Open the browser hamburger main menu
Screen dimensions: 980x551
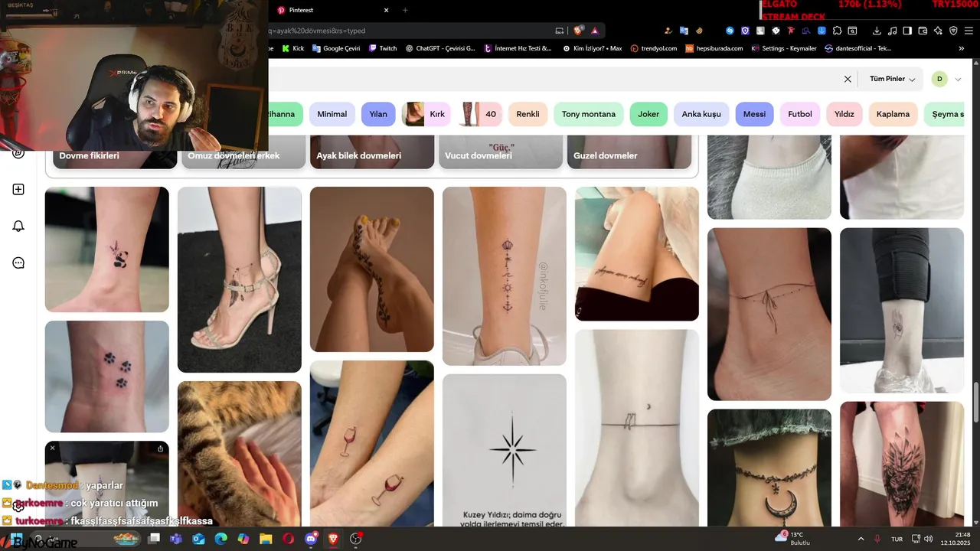pos(969,31)
